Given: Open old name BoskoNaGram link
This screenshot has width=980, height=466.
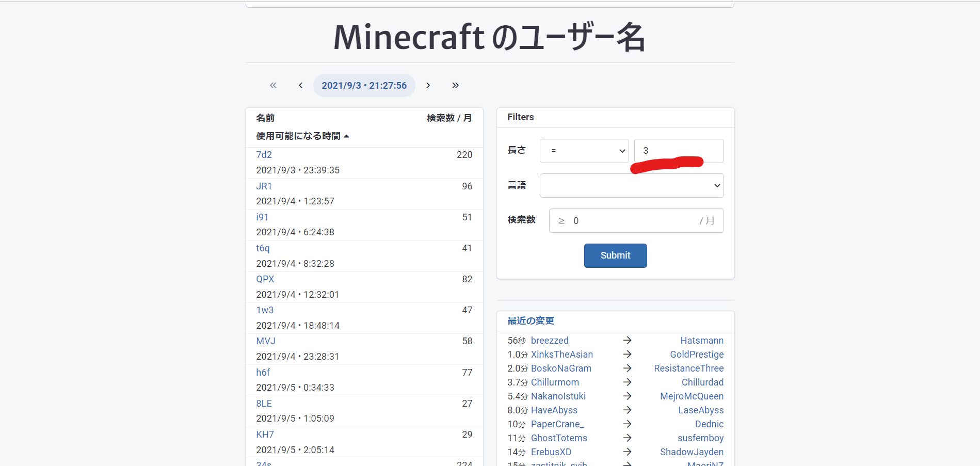Looking at the screenshot, I should tap(561, 368).
